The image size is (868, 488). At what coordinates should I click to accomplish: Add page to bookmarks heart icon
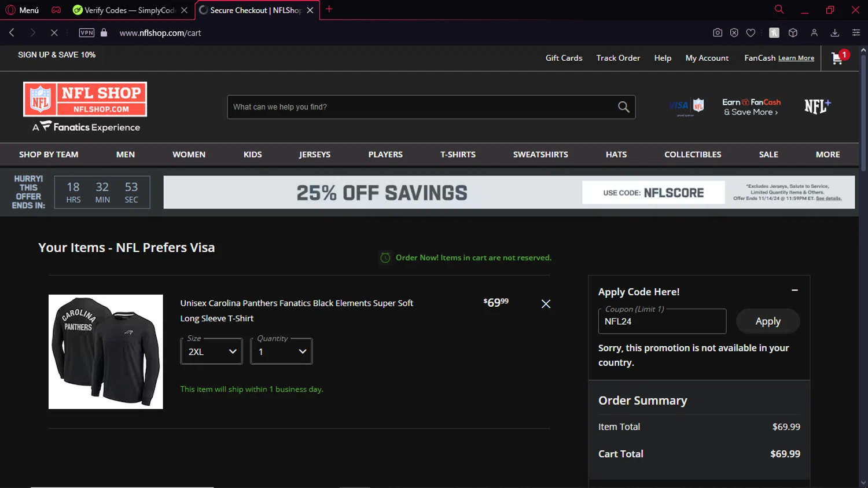(x=751, y=33)
